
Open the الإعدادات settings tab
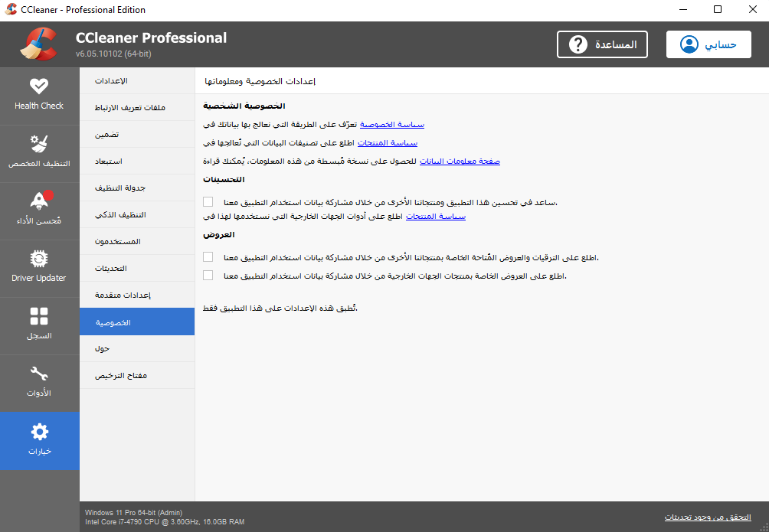pyautogui.click(x=137, y=81)
